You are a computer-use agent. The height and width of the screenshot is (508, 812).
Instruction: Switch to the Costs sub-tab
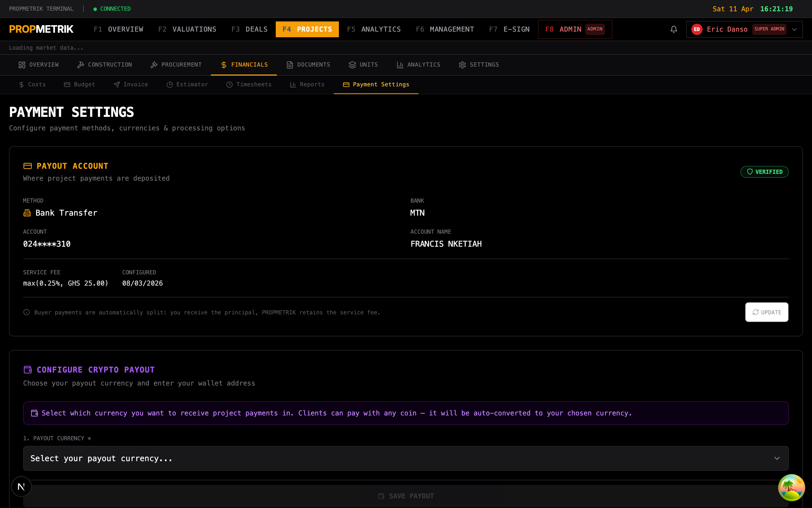pyautogui.click(x=32, y=84)
